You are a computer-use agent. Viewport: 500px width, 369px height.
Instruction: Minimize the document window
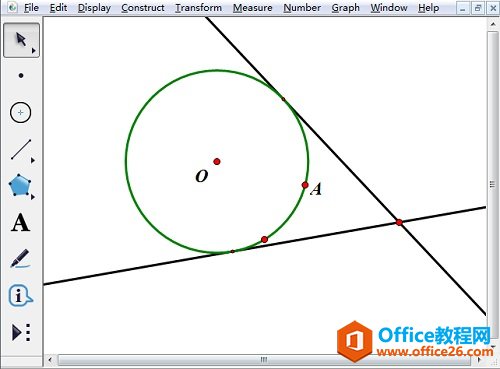tap(462, 8)
